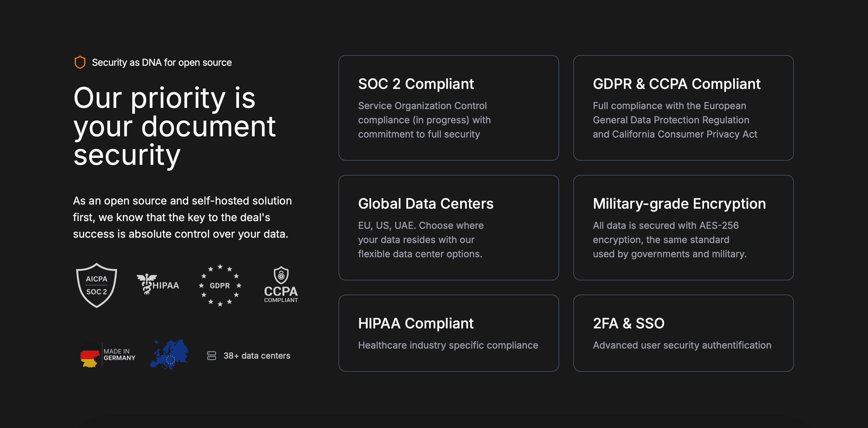Click the orange shield icon beside the tagline
Viewport: 868px width, 428px height.
pyautogui.click(x=79, y=62)
